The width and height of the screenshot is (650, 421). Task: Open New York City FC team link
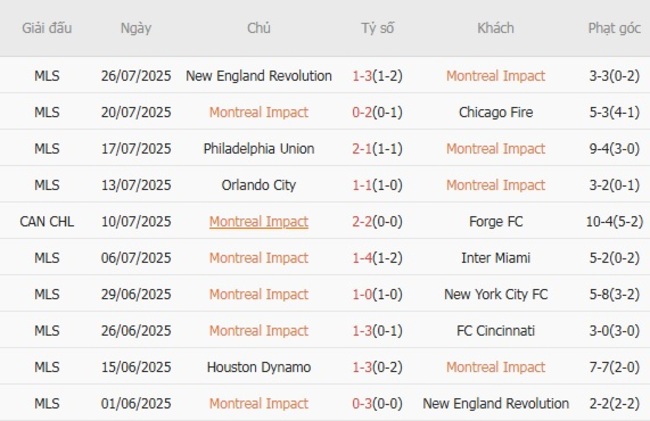pos(496,295)
